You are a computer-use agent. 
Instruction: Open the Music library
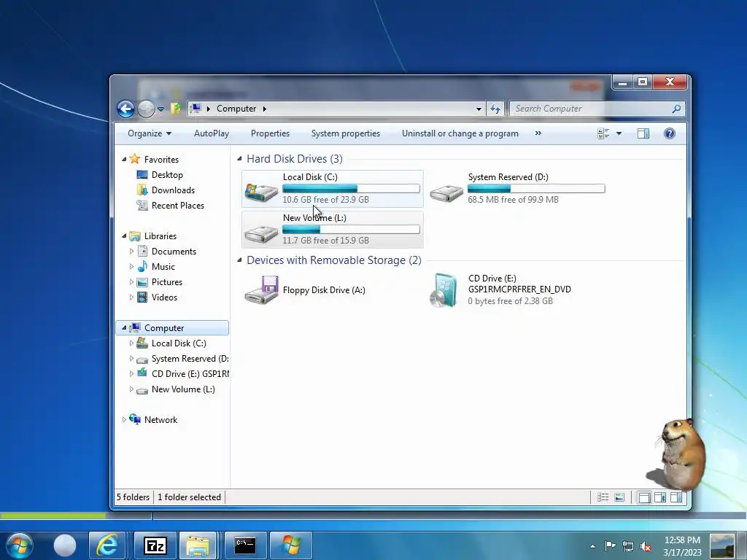tap(163, 267)
